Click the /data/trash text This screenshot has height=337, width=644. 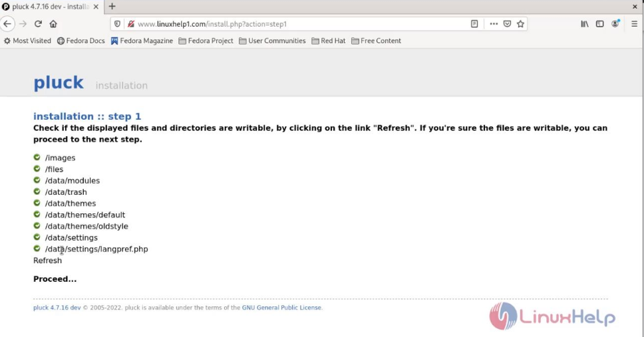pos(66,192)
